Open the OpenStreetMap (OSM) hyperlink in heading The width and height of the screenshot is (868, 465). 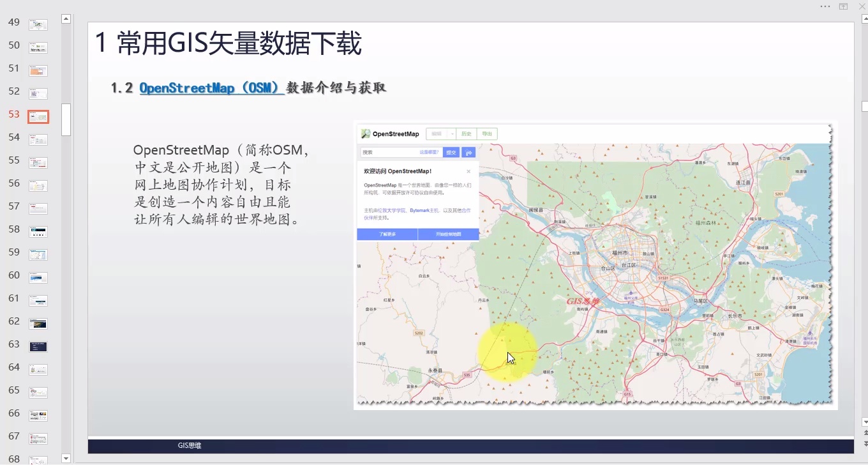[x=211, y=88]
